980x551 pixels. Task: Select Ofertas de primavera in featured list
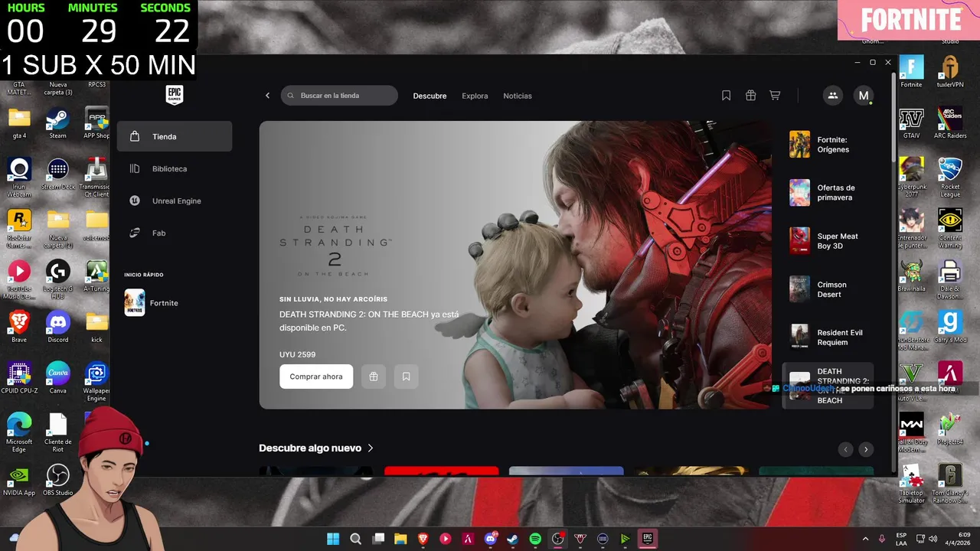tap(828, 193)
